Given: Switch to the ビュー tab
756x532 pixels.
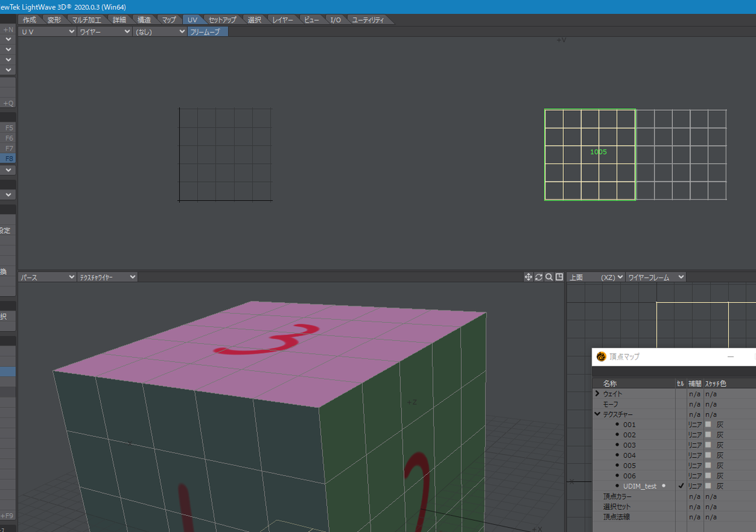Looking at the screenshot, I should click(312, 20).
